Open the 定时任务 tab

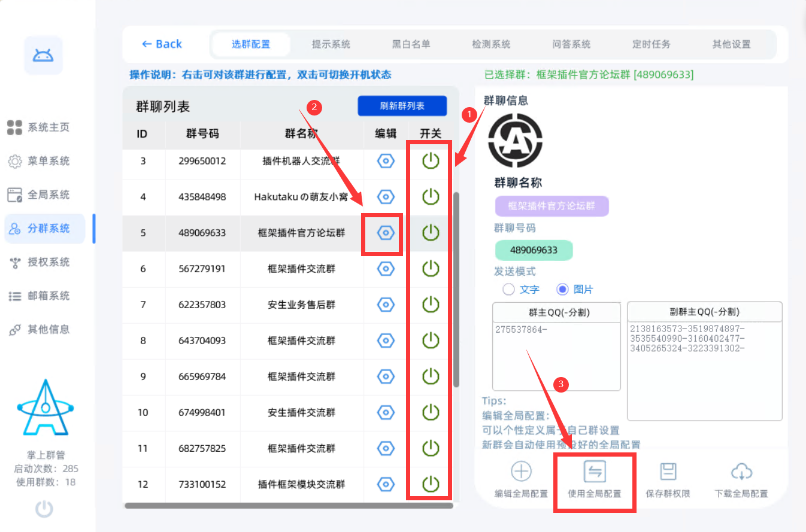651,44
